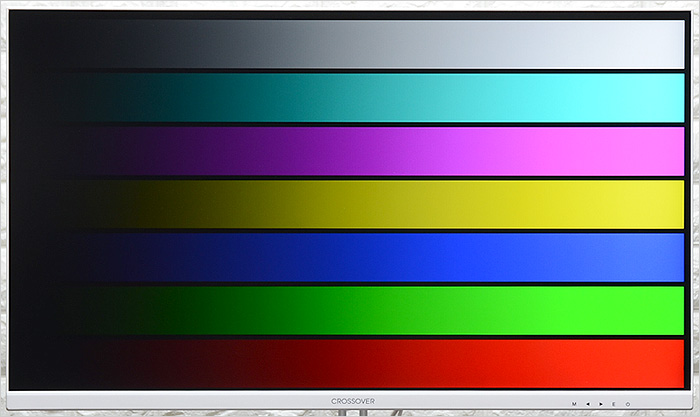
Task: Click the mid-gray center of grayscale bar
Action: 350,45
